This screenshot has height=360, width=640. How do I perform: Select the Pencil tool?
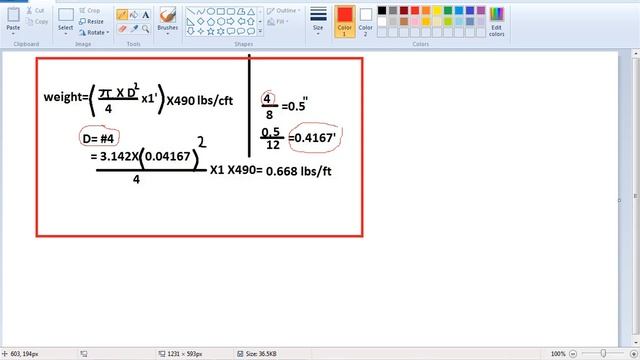pos(122,15)
